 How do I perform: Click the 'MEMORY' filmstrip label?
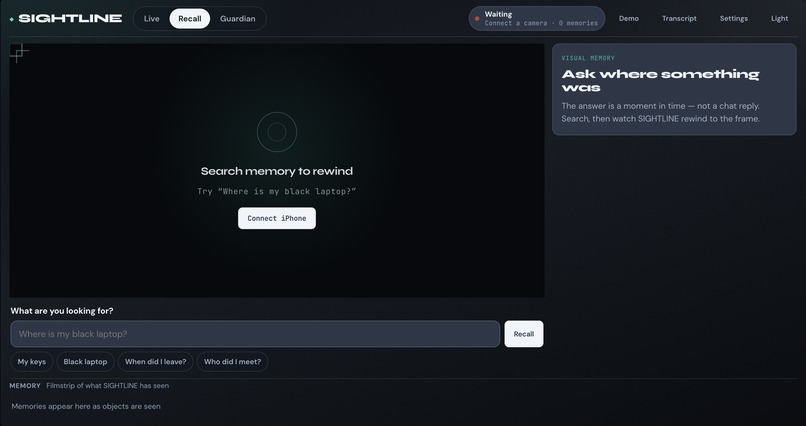click(25, 386)
